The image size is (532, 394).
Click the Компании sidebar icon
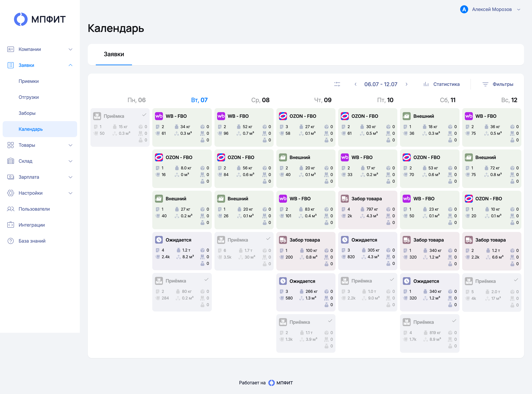[x=10, y=49]
